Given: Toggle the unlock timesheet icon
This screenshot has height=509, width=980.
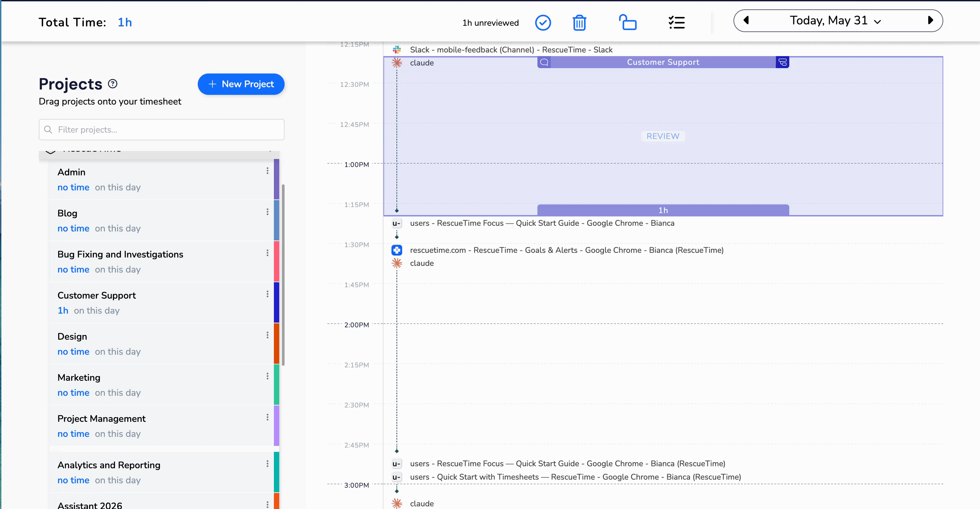Looking at the screenshot, I should [x=628, y=22].
